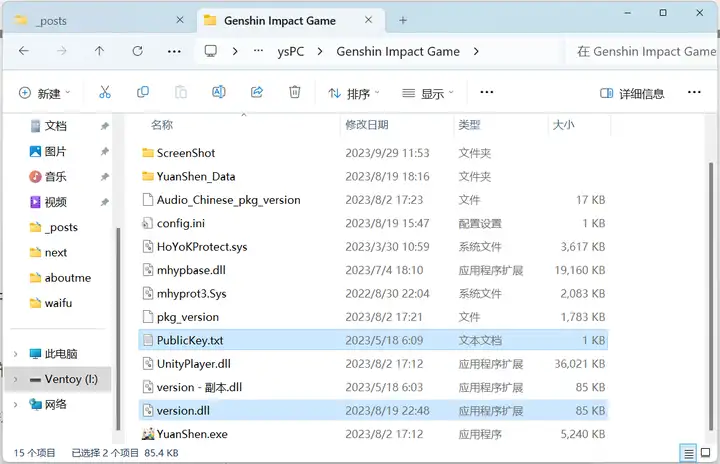Select the mhypbase.dll file
Image resolution: width=720 pixels, height=464 pixels.
373,270
